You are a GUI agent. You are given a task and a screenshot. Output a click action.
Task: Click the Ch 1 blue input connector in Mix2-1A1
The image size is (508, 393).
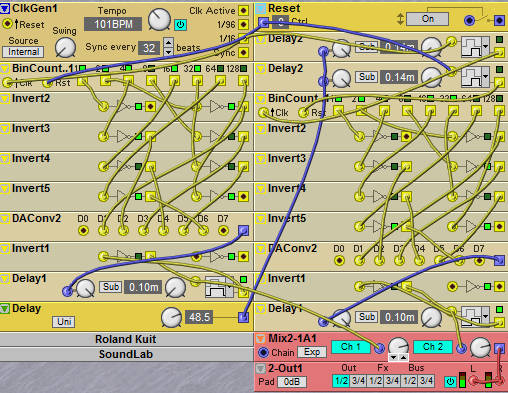click(x=379, y=349)
